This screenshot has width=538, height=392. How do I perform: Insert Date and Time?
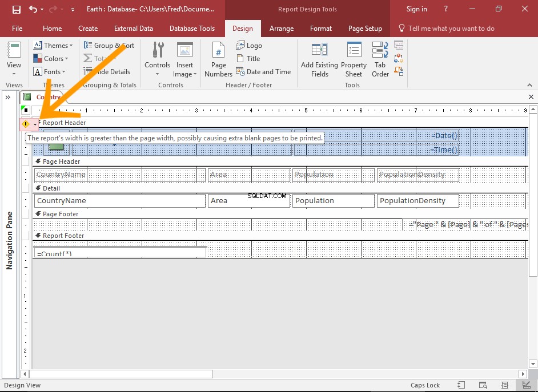click(263, 72)
